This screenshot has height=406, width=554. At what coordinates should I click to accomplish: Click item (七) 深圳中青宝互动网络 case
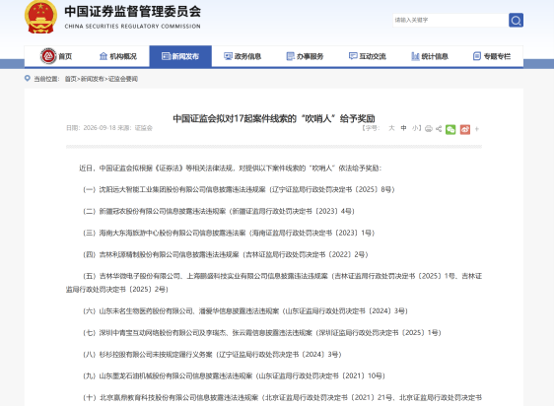(x=262, y=333)
